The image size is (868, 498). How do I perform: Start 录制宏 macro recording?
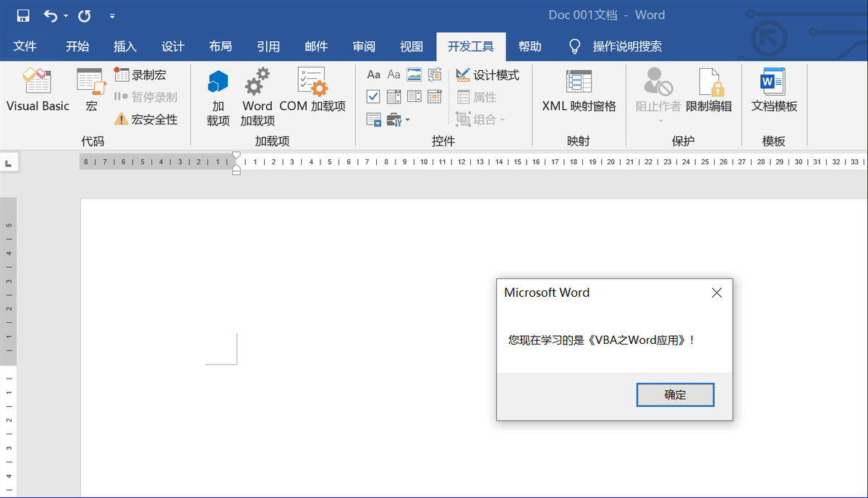[140, 75]
